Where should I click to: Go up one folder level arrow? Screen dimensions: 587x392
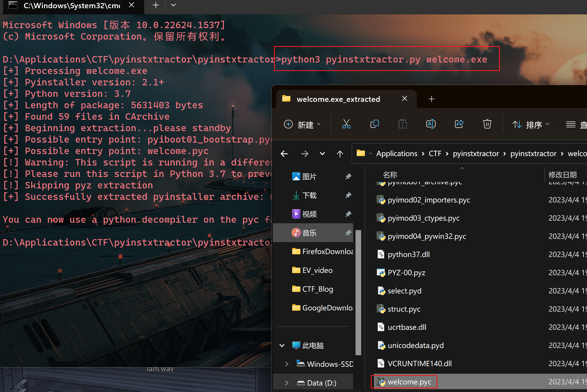340,153
